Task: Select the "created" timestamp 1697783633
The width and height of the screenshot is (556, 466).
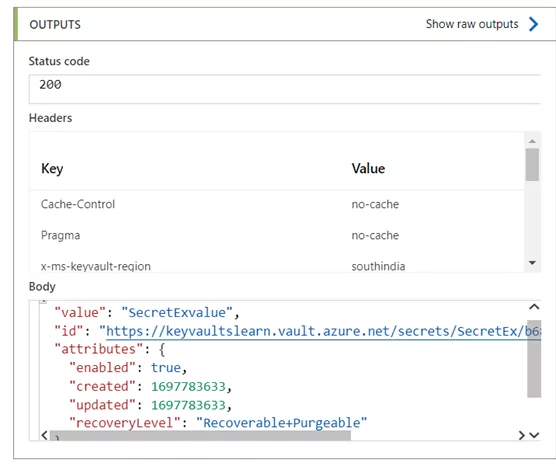Action: click(188, 387)
